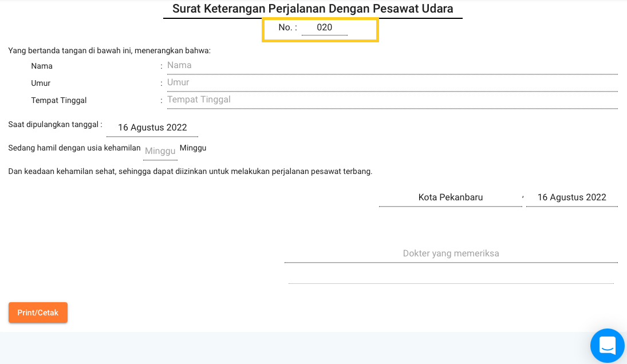
Task: Select the usia kehamilan Minggu input
Action: pyautogui.click(x=160, y=151)
